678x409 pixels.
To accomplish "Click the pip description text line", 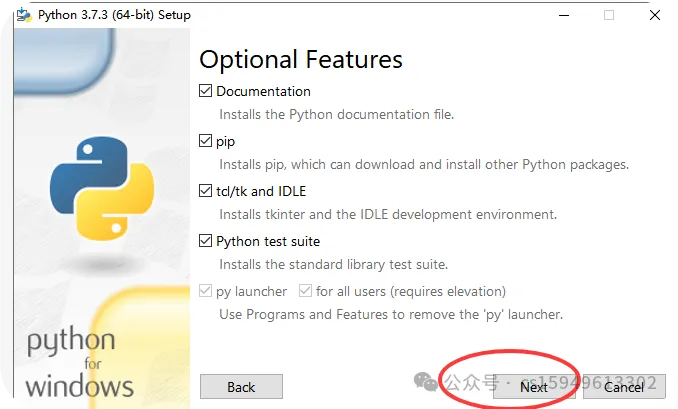I will click(x=424, y=165).
